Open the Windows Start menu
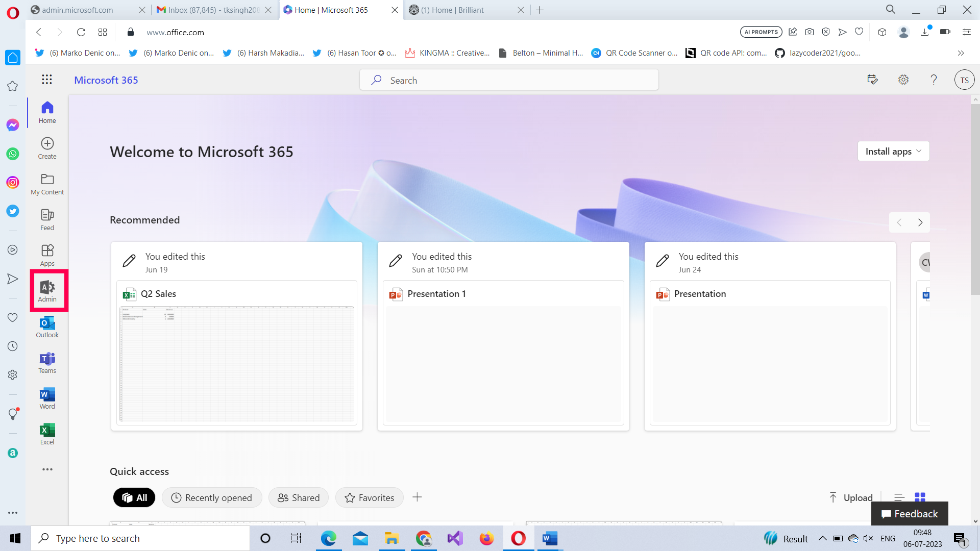Image resolution: width=980 pixels, height=551 pixels. pos(15,538)
